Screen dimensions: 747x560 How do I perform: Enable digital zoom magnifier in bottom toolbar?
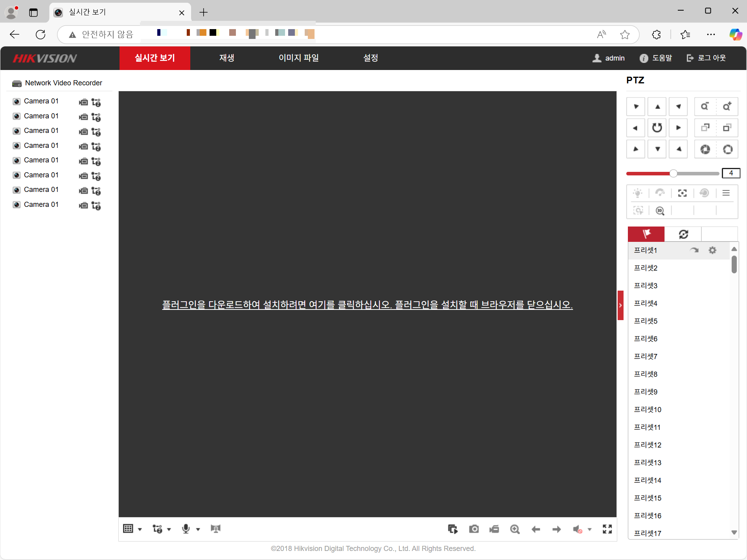tap(515, 529)
